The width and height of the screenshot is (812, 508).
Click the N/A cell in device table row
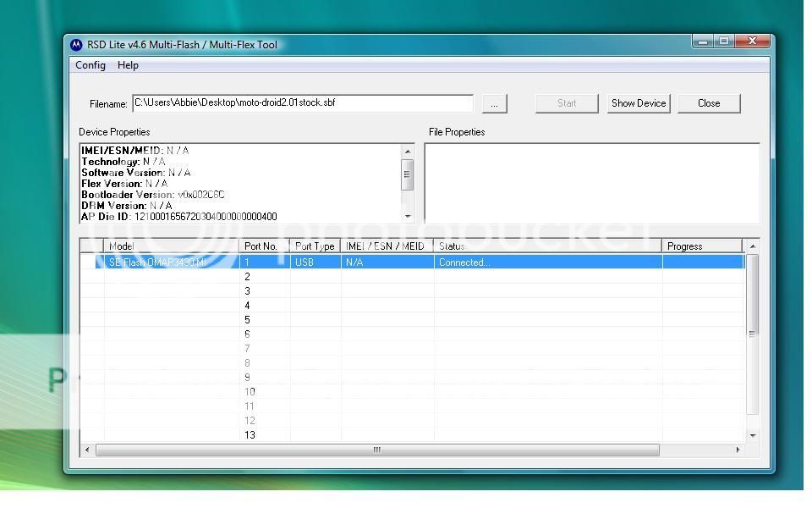point(387,262)
